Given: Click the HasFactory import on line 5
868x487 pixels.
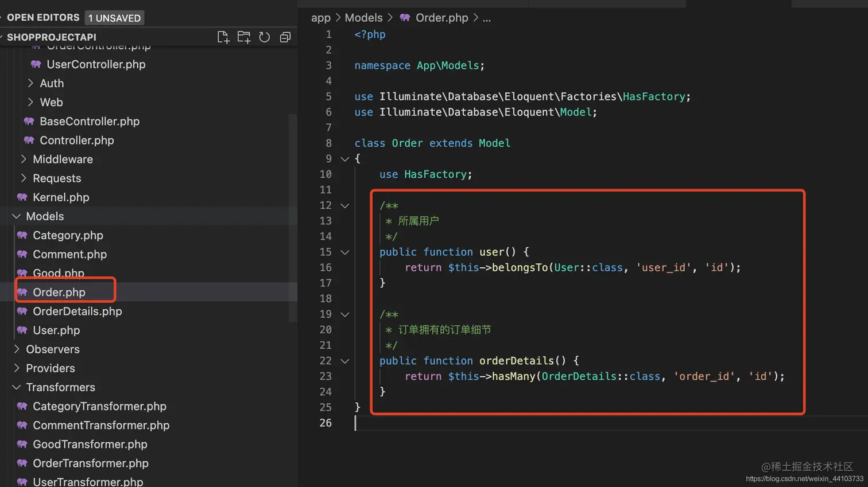Looking at the screenshot, I should point(654,96).
